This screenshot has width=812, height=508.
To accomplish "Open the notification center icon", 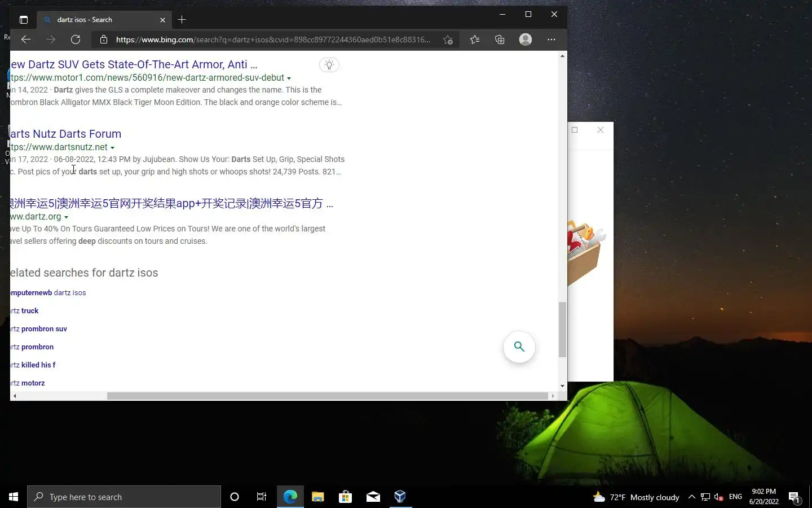I will pos(795,497).
